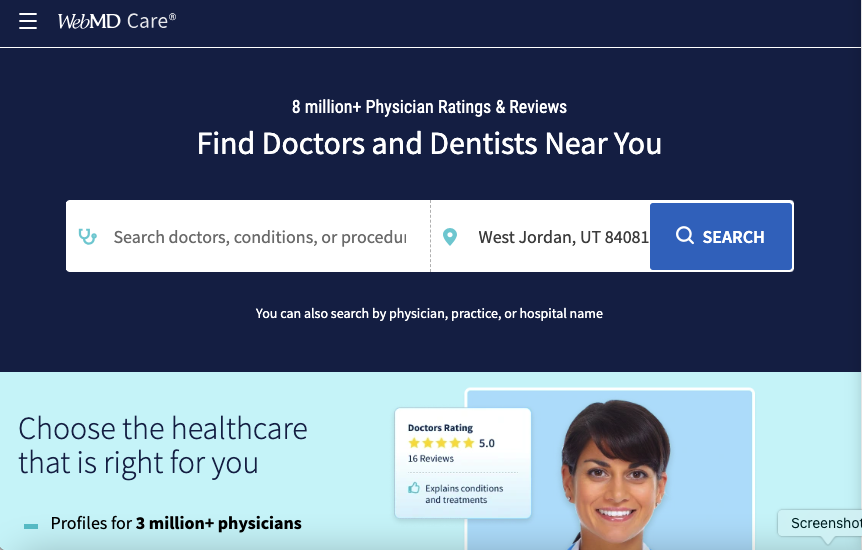
Task: Click the smiling doctor photo
Action: pyautogui.click(x=610, y=470)
